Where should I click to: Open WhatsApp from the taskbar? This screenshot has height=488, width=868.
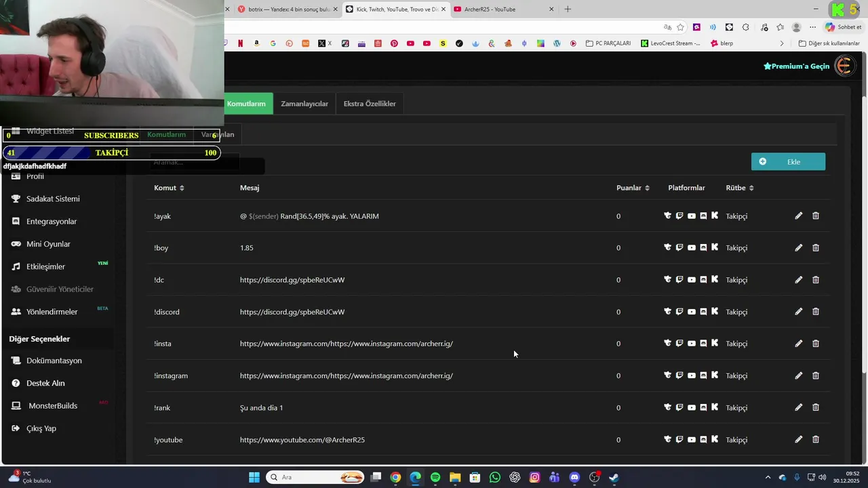[x=495, y=477]
